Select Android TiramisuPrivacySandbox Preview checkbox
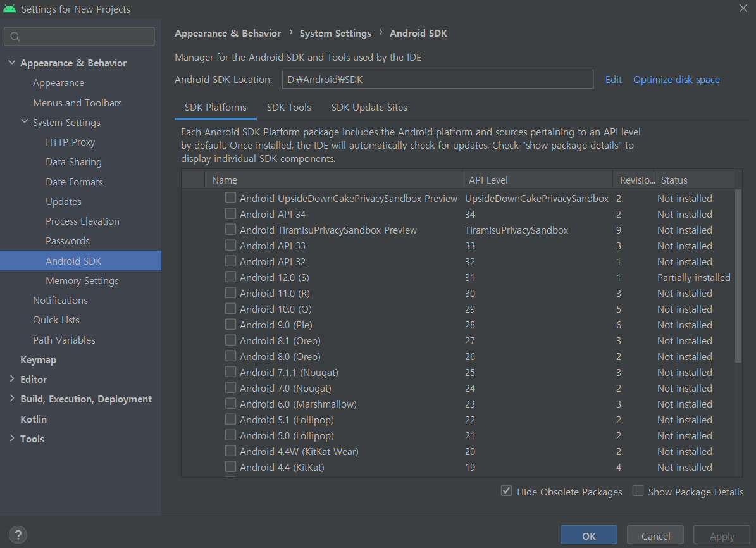756x548 pixels. (230, 230)
